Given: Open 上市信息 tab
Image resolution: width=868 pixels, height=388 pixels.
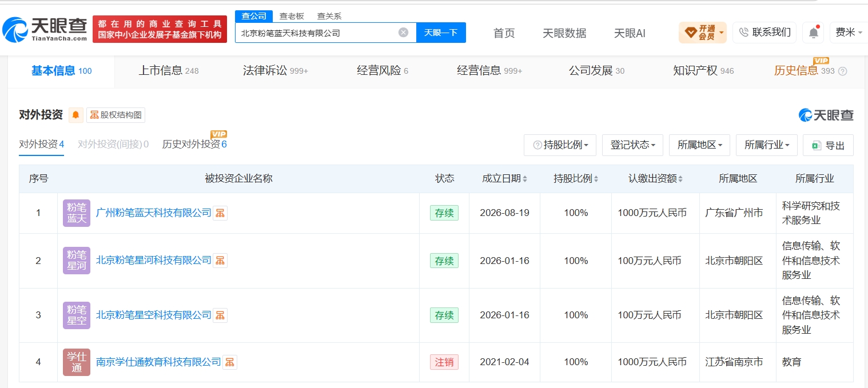Looking at the screenshot, I should (169, 71).
